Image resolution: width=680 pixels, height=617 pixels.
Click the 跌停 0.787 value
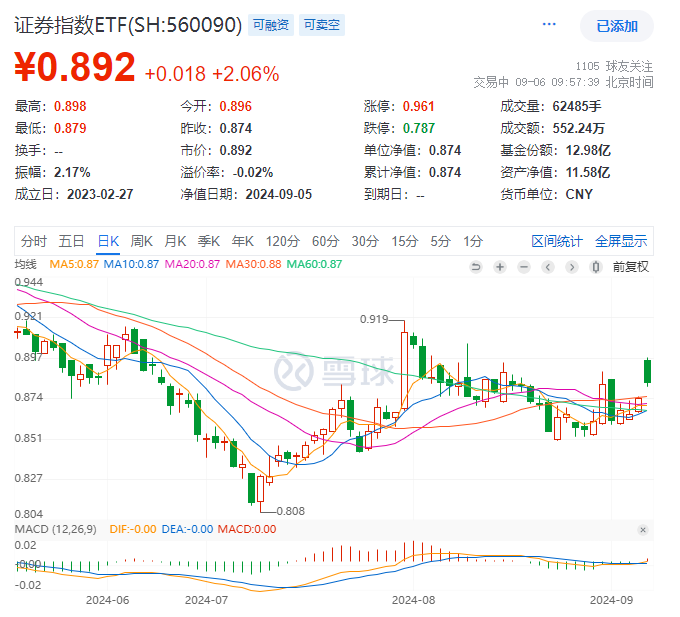pos(418,128)
